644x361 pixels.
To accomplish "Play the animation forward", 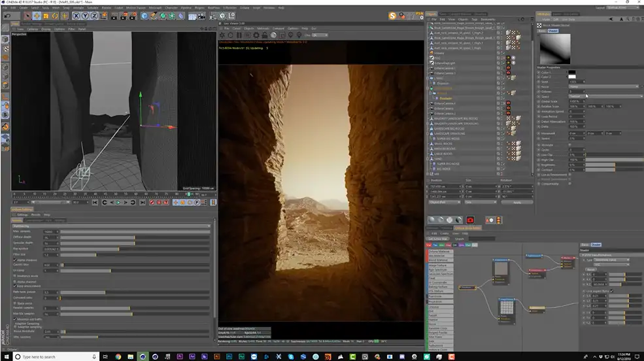I will pos(118,203).
